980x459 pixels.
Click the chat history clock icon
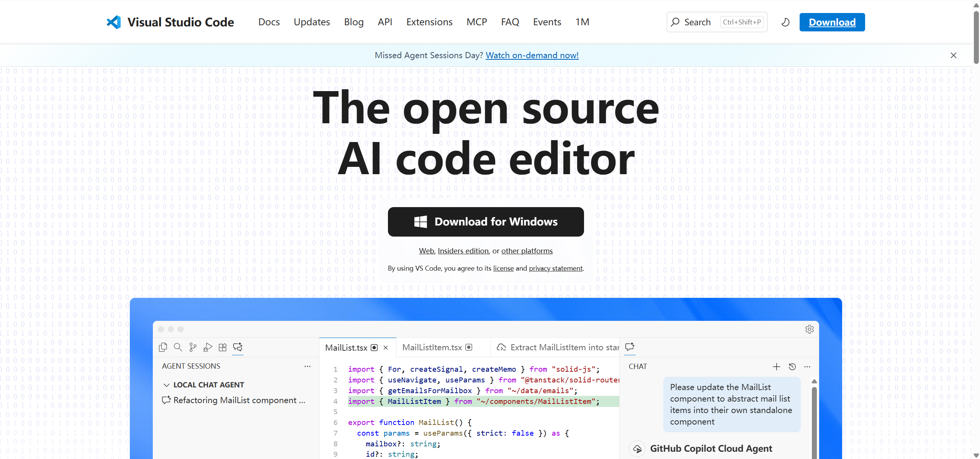tap(792, 367)
